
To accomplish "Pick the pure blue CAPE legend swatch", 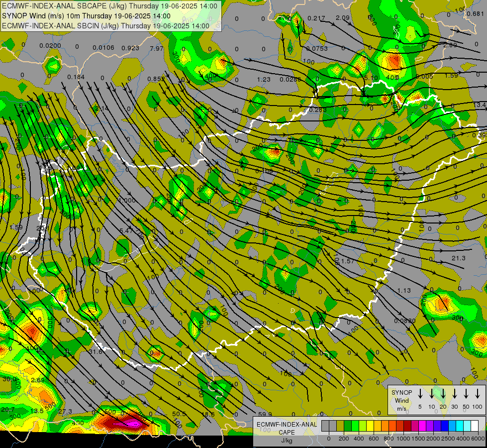I will [444, 426].
